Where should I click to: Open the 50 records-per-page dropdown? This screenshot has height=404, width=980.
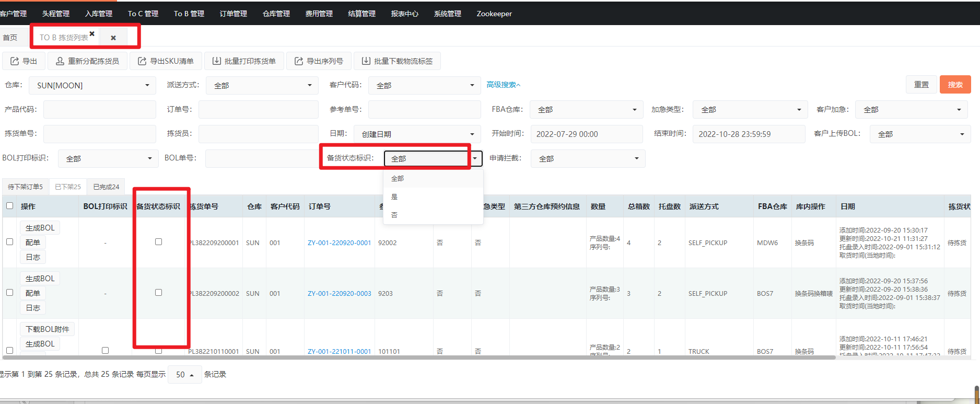185,374
